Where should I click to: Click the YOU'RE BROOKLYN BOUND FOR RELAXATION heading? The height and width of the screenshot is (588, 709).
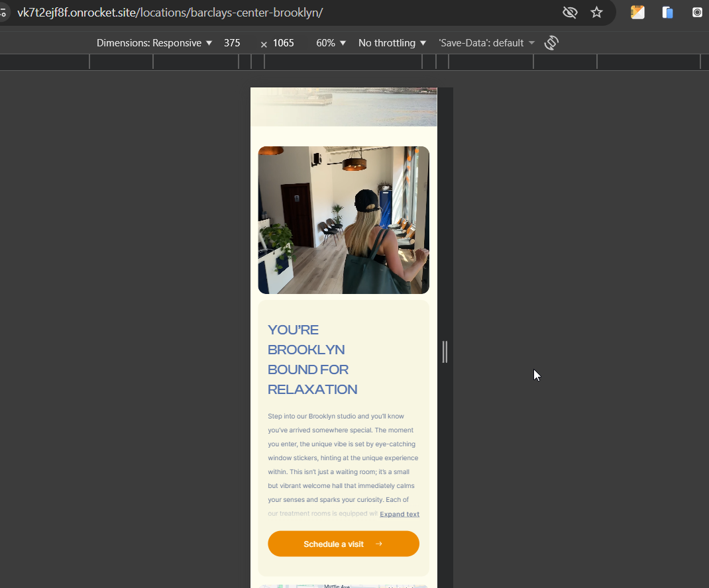click(x=313, y=360)
